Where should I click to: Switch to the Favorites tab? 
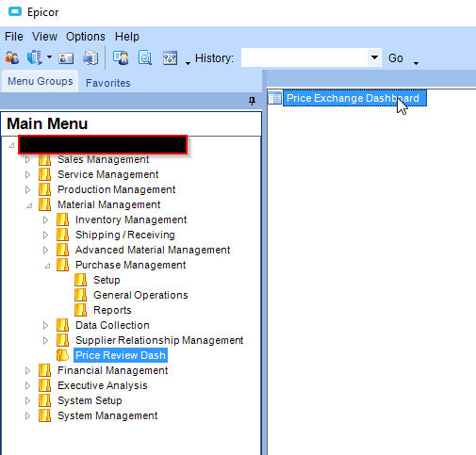108,83
